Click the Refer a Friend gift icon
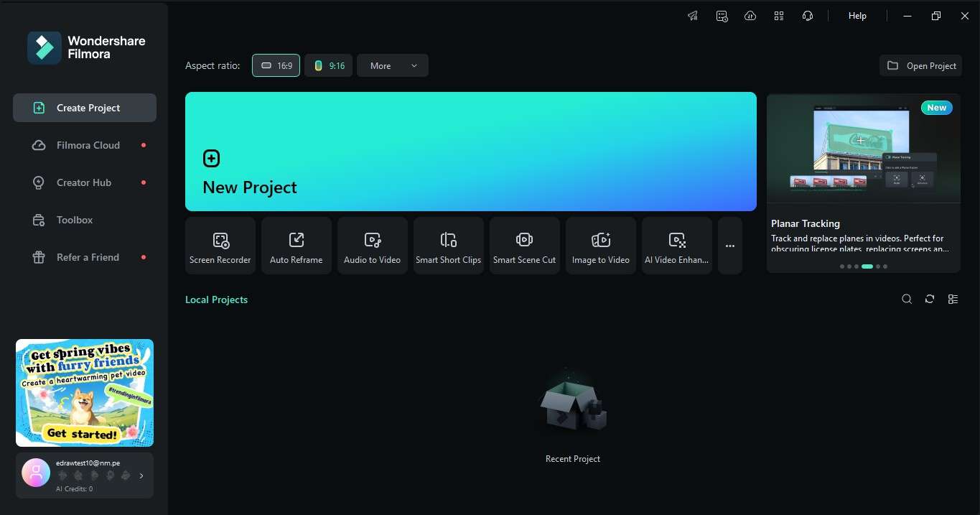The height and width of the screenshot is (515, 980). pyautogui.click(x=39, y=257)
